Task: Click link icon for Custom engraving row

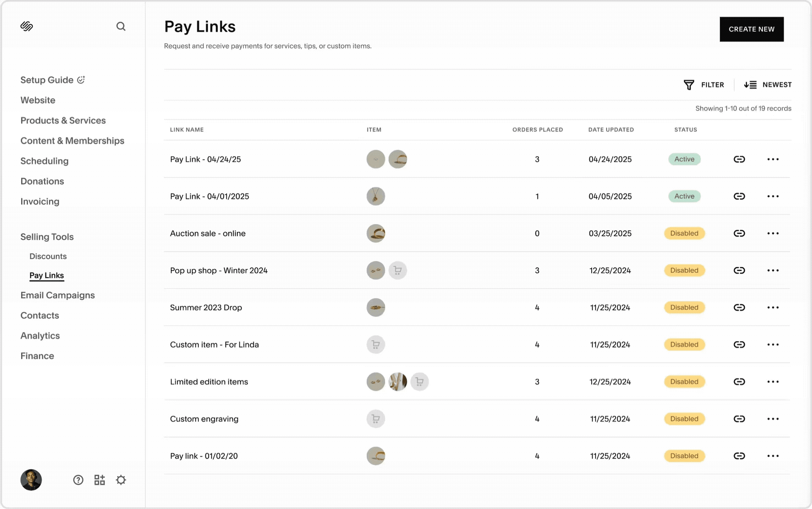Action: (x=739, y=419)
